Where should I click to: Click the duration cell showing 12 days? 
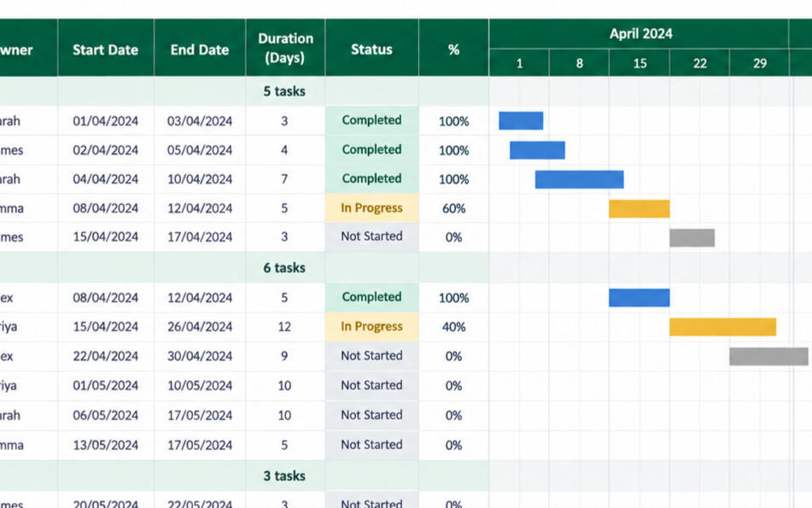click(285, 327)
